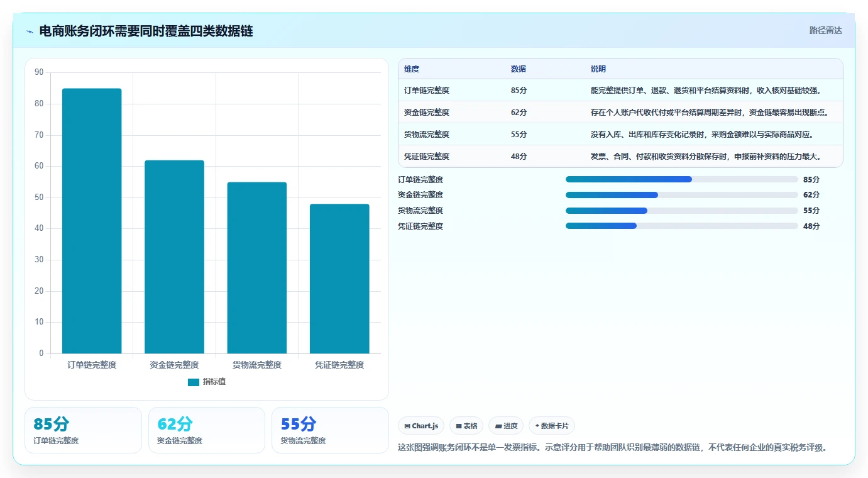This screenshot has height=478, width=868.
Task: Open the 85分 订单链完整度 data card
Action: click(83, 430)
